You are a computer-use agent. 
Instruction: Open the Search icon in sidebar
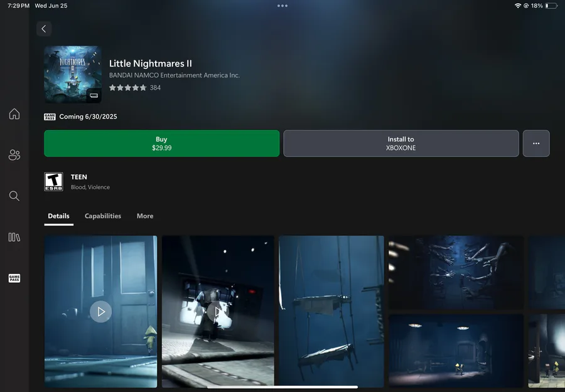[14, 196]
